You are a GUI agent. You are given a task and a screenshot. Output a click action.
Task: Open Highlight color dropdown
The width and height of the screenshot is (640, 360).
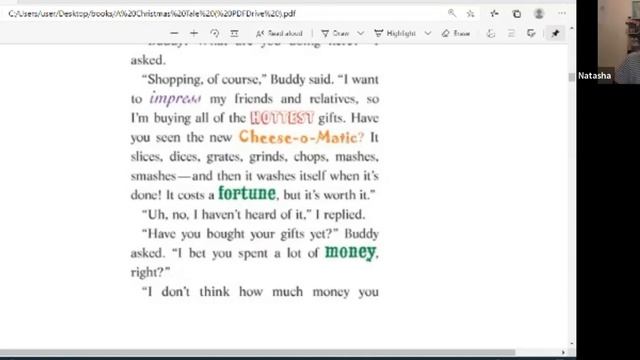[427, 33]
